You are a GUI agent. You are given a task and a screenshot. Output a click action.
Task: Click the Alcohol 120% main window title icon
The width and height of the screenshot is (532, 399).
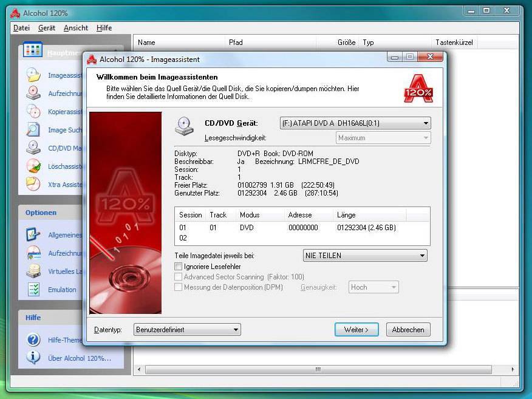point(15,13)
